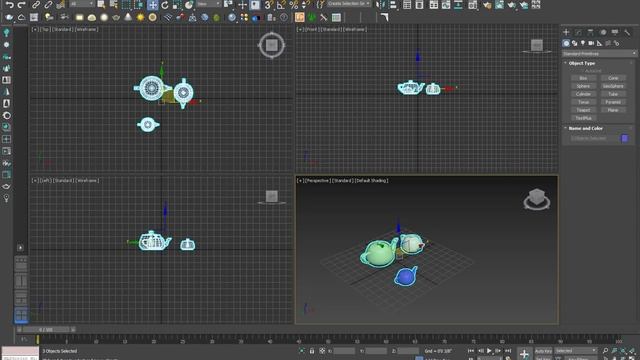Open the Top viewport Wireframe label menu

point(87,29)
